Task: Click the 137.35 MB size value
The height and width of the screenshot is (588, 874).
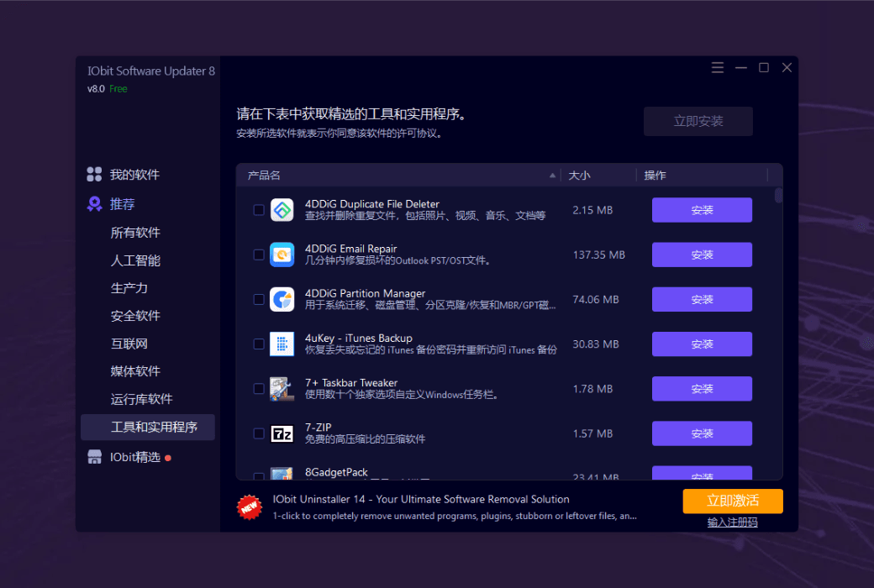Action: tap(598, 255)
